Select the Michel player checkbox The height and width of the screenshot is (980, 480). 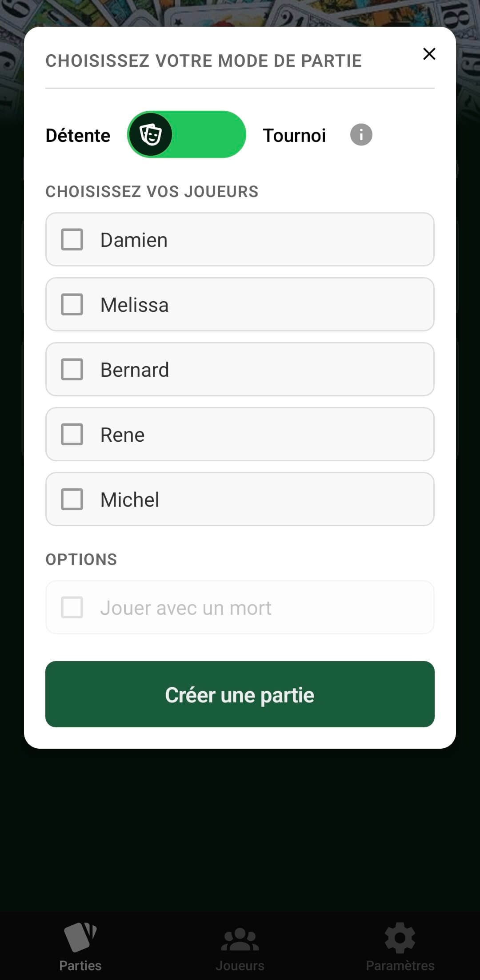(x=72, y=500)
